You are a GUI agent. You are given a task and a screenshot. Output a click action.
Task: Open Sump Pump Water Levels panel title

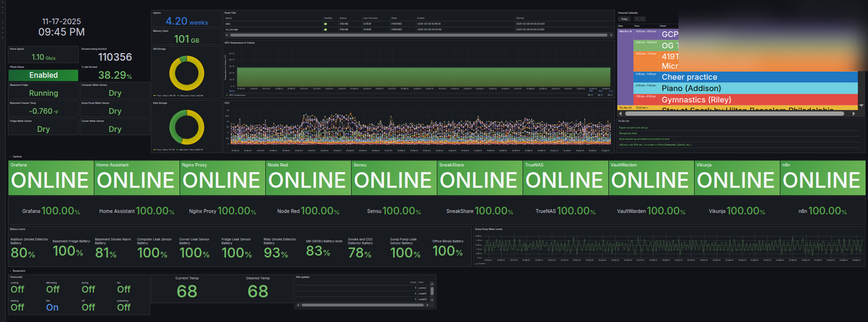click(x=489, y=229)
